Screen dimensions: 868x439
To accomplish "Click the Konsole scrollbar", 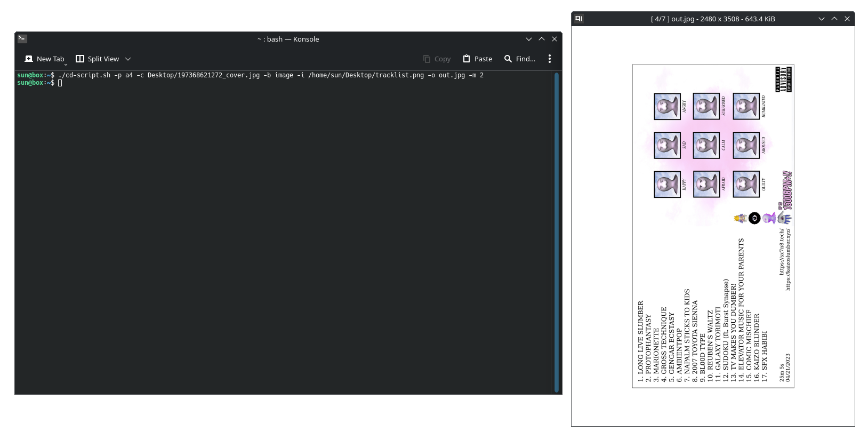I will 557,232.
